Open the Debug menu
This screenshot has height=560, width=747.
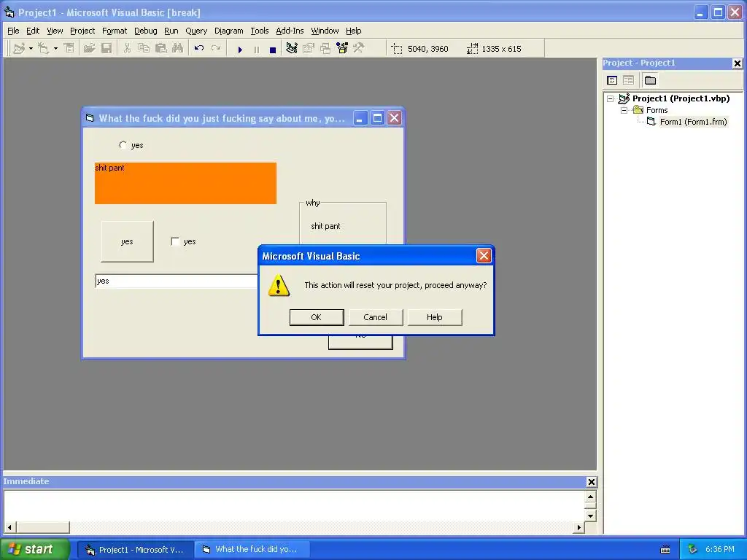(x=146, y=31)
